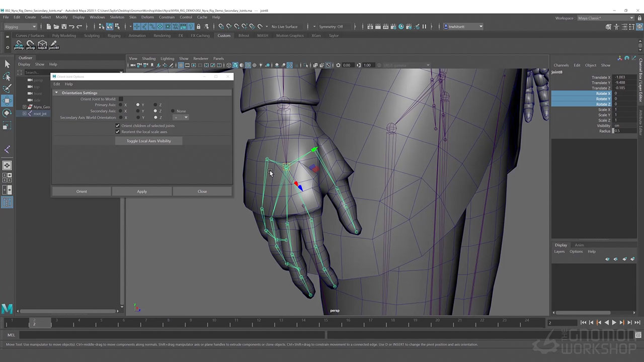The height and width of the screenshot is (362, 644).
Task: Click the save scene icon
Action: 63,27
